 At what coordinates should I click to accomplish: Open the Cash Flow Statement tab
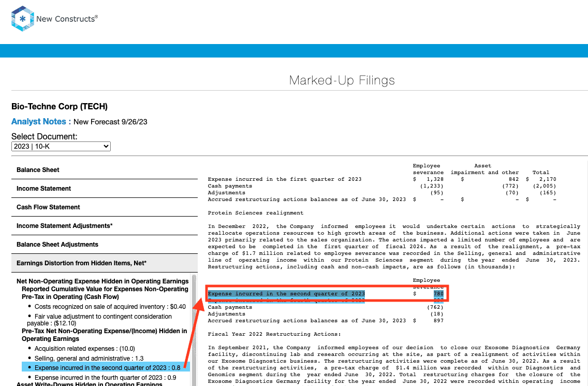(x=105, y=207)
